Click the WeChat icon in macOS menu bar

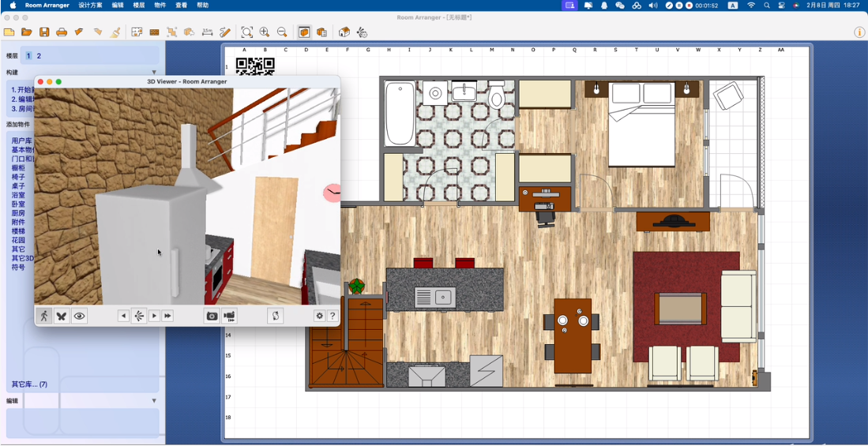click(x=620, y=5)
